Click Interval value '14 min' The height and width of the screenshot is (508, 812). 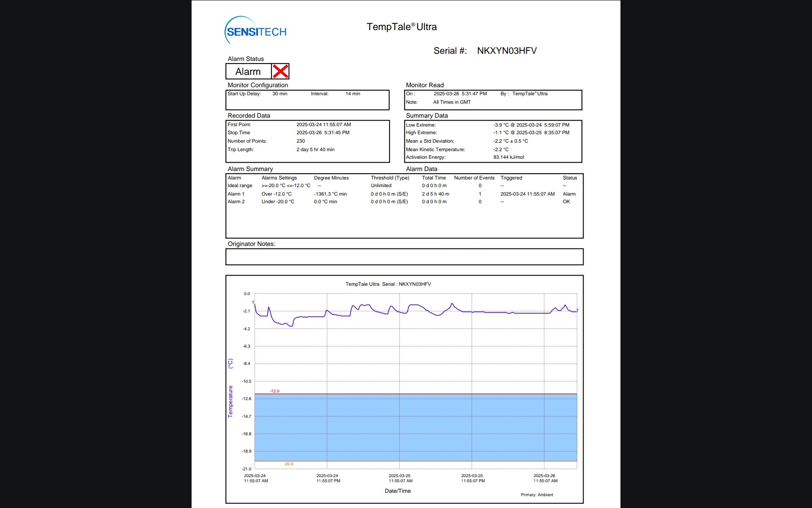(353, 94)
